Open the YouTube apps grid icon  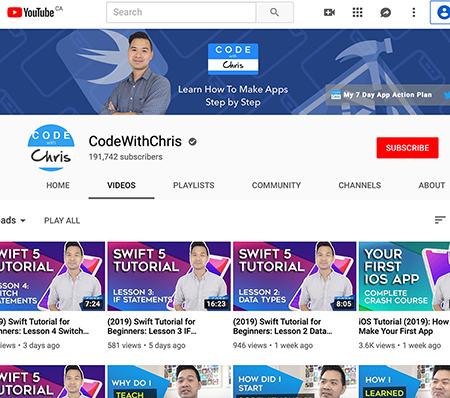357,13
